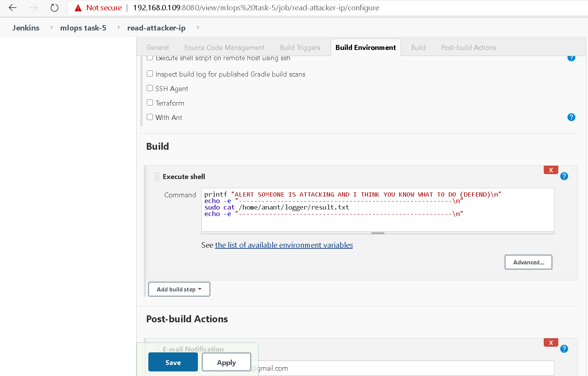The image size is (588, 376).
Task: Open help icon for E-mail Notification
Action: click(x=564, y=349)
